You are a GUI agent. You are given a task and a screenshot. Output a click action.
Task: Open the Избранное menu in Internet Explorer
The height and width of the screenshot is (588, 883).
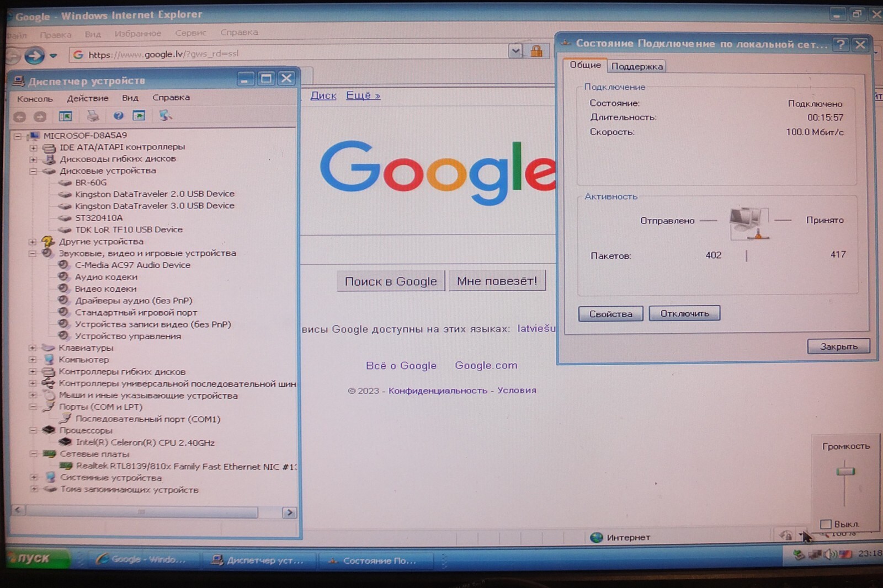tap(138, 34)
